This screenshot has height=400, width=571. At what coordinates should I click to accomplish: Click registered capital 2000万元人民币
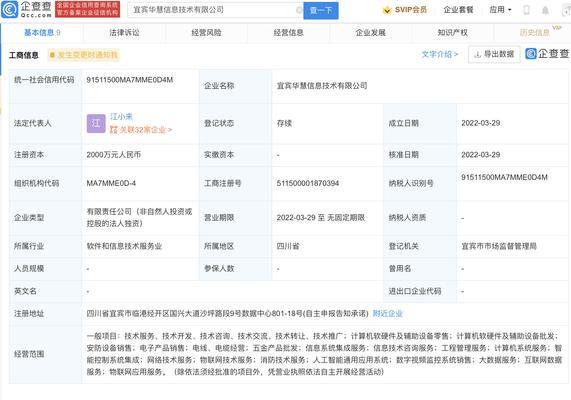[114, 155]
